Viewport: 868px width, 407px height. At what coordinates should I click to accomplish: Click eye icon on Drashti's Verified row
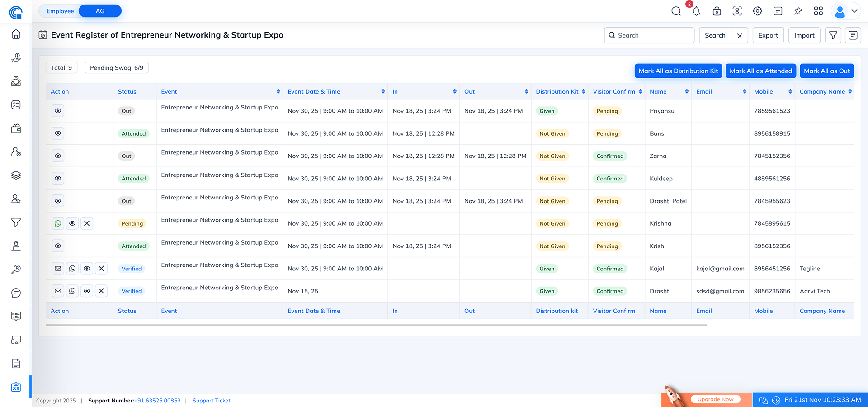pyautogui.click(x=86, y=291)
